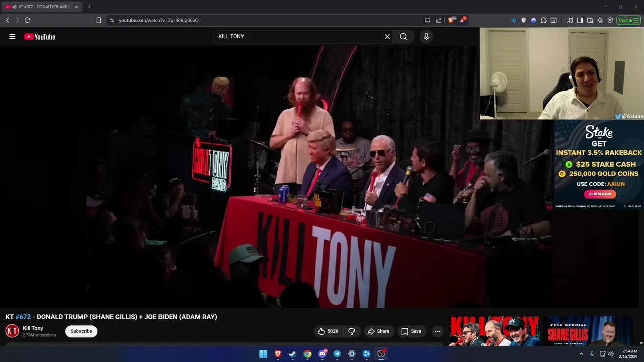The width and height of the screenshot is (644, 362).
Task: Save the video to a playlist
Action: [x=411, y=331]
